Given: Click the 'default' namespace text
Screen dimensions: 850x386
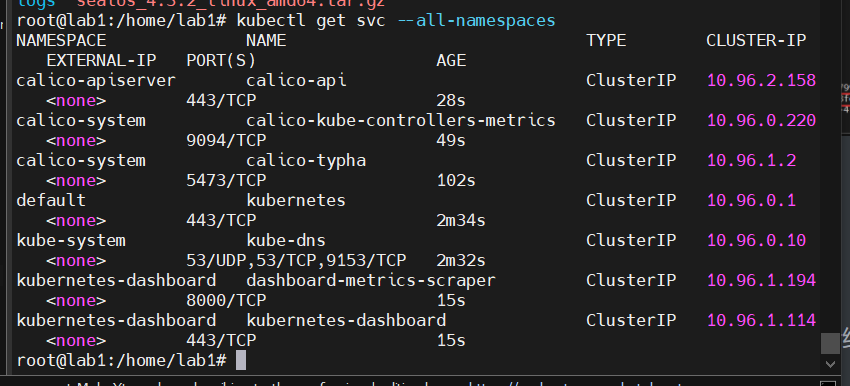Looking at the screenshot, I should tap(51, 201).
